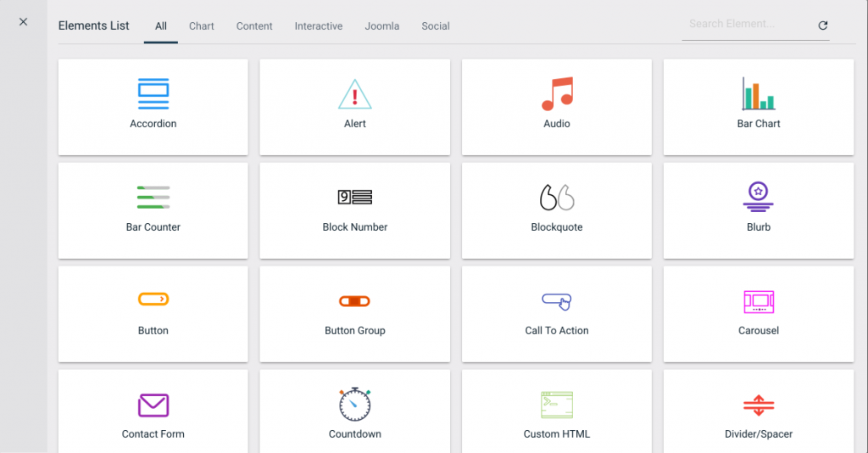This screenshot has width=868, height=453.
Task: Add the Divider/Spacer arrows icon
Action: tap(759, 405)
